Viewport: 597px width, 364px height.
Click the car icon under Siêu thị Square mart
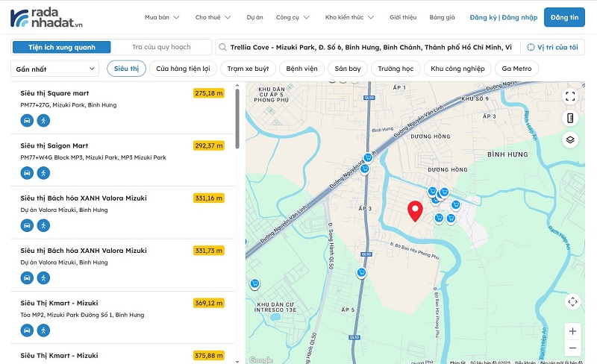tap(27, 120)
